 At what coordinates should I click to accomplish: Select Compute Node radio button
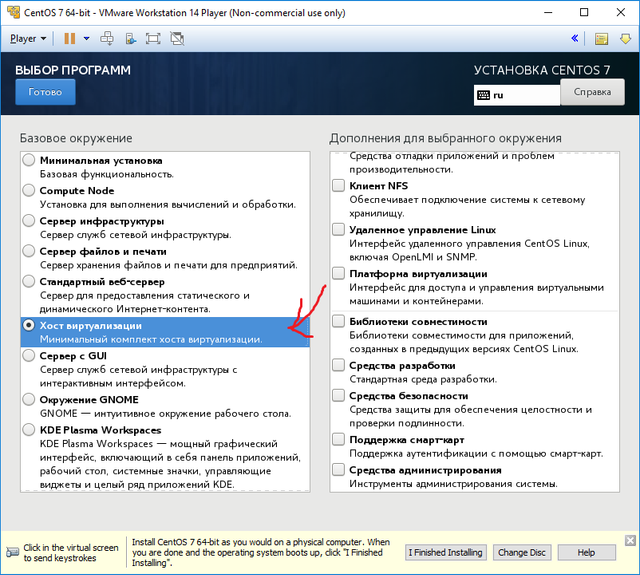[29, 190]
